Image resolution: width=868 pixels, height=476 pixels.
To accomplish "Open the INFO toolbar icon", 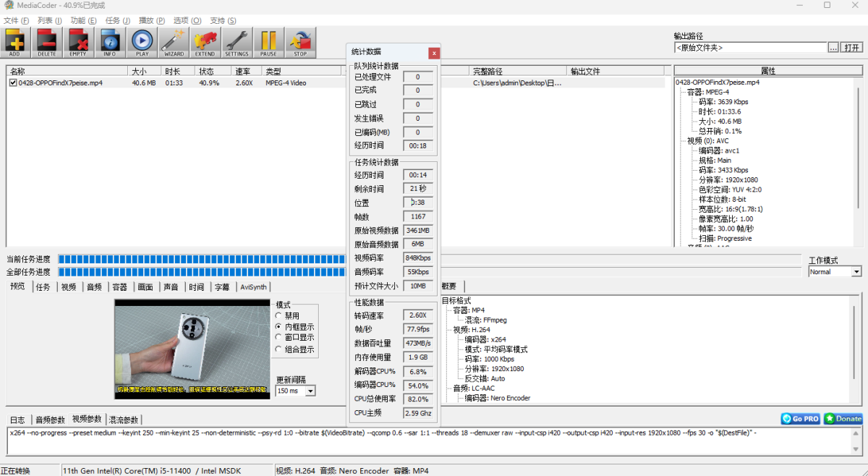I will coord(110,42).
